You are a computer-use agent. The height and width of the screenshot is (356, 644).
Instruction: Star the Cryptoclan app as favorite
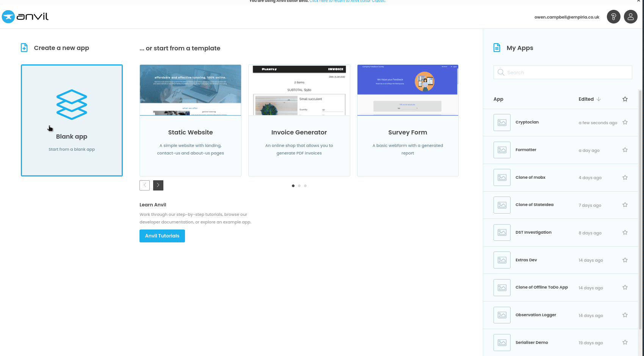point(625,122)
